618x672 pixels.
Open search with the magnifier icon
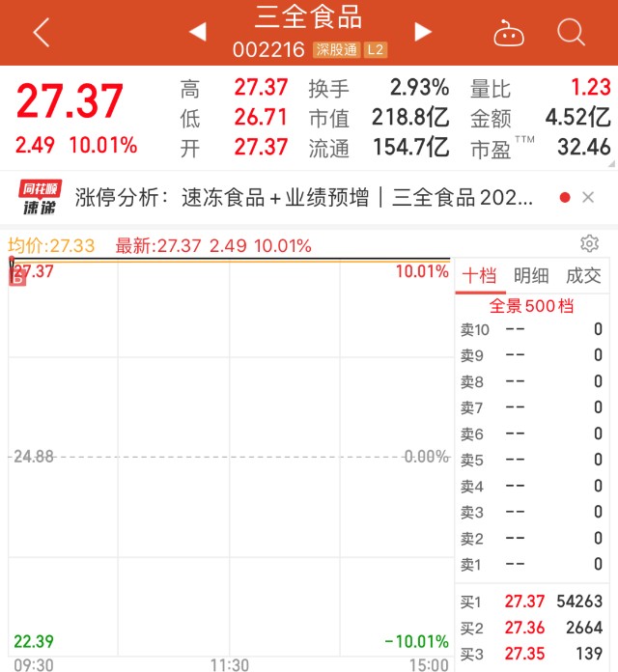click(571, 32)
